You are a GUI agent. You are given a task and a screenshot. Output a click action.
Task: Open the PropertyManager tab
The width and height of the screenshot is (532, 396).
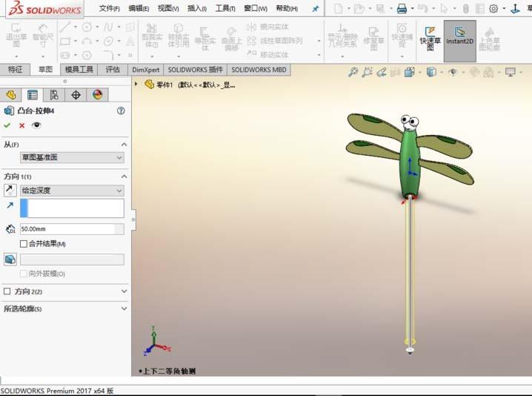point(33,95)
